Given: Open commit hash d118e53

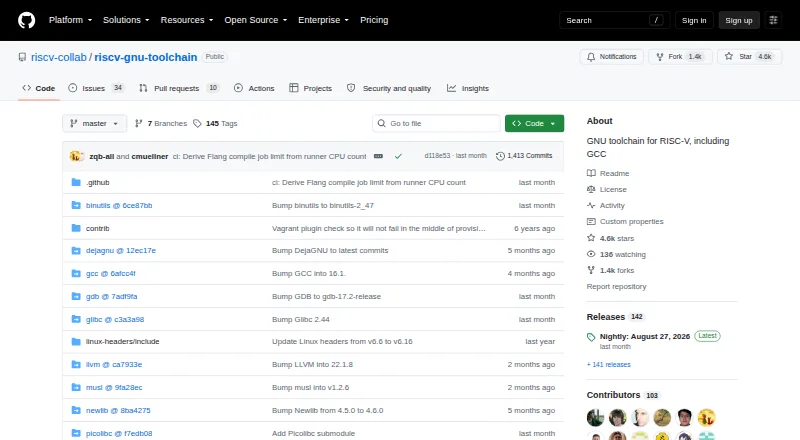Looking at the screenshot, I should (x=437, y=156).
